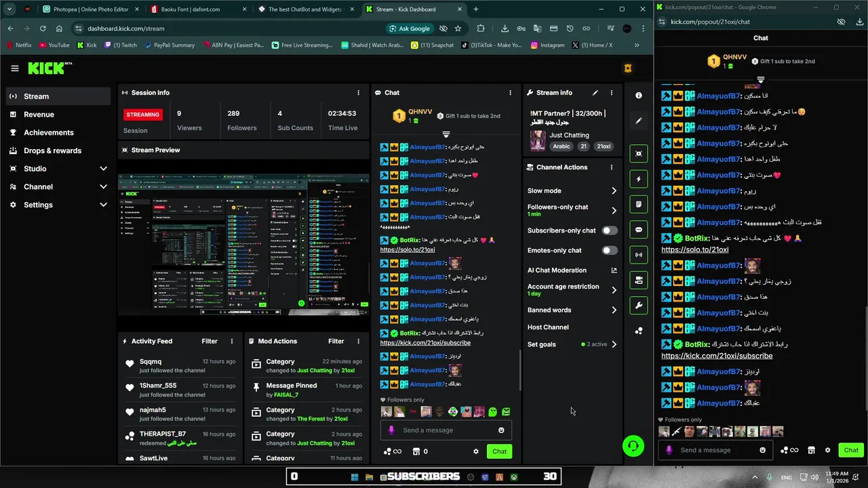Click the lightning bolt icon in right sidebar
This screenshot has height=488, width=868.
coord(639,179)
